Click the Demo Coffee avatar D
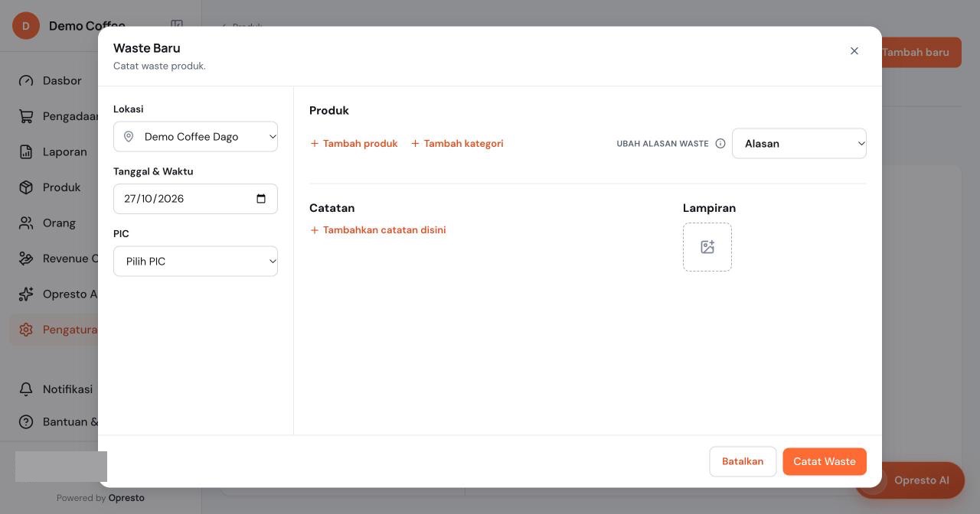This screenshot has width=980, height=514. click(x=26, y=26)
